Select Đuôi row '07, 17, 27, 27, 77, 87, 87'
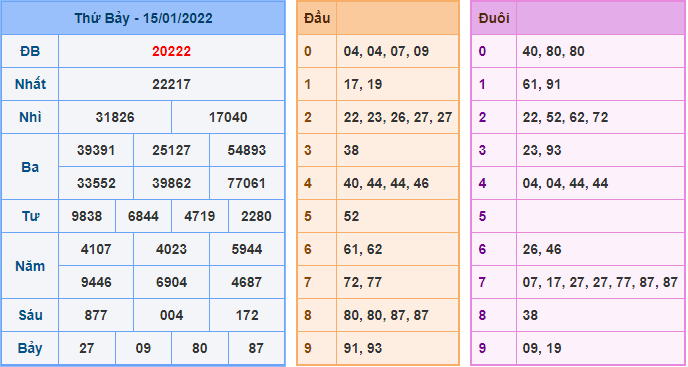Viewport: 688px width, 367px height. 600,282
